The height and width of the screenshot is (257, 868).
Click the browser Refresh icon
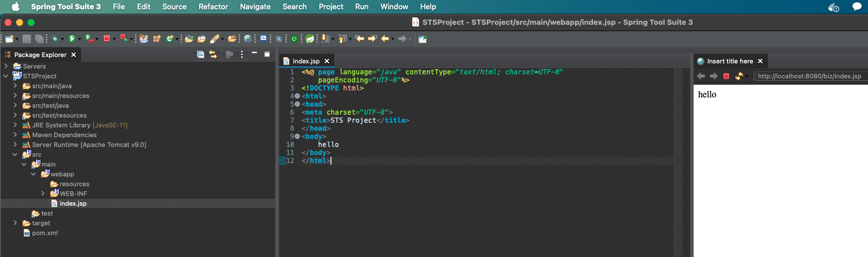[739, 76]
